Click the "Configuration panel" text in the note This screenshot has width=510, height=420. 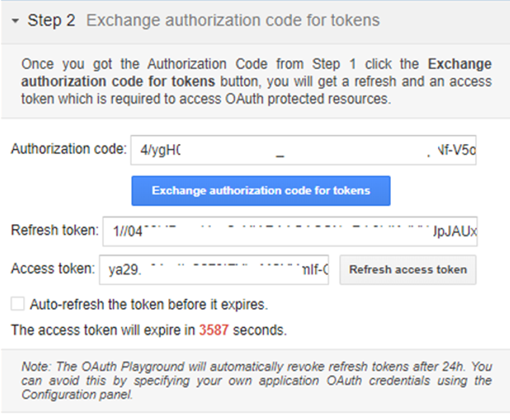tap(76, 394)
